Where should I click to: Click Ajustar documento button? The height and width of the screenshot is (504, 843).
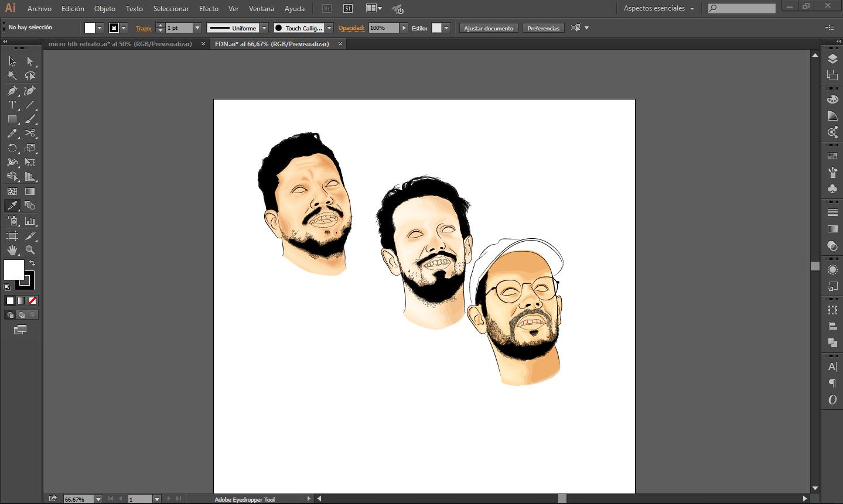pyautogui.click(x=489, y=28)
